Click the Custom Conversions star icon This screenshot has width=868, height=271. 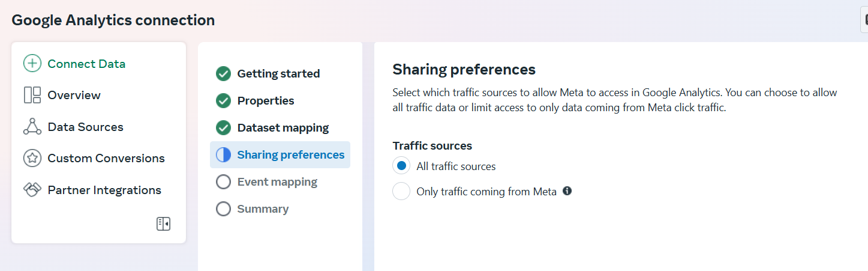pyautogui.click(x=32, y=158)
